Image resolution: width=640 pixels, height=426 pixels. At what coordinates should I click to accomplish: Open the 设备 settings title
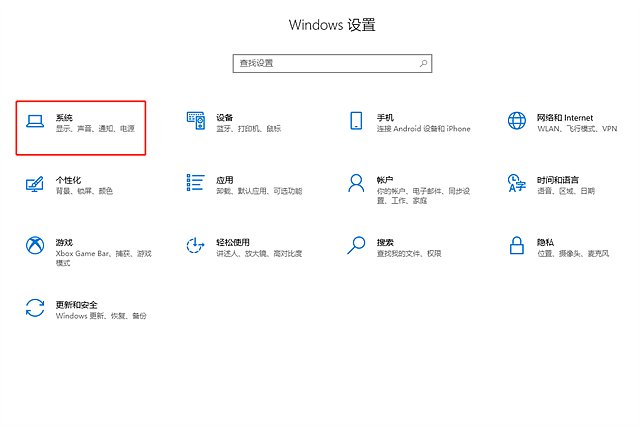[224, 118]
